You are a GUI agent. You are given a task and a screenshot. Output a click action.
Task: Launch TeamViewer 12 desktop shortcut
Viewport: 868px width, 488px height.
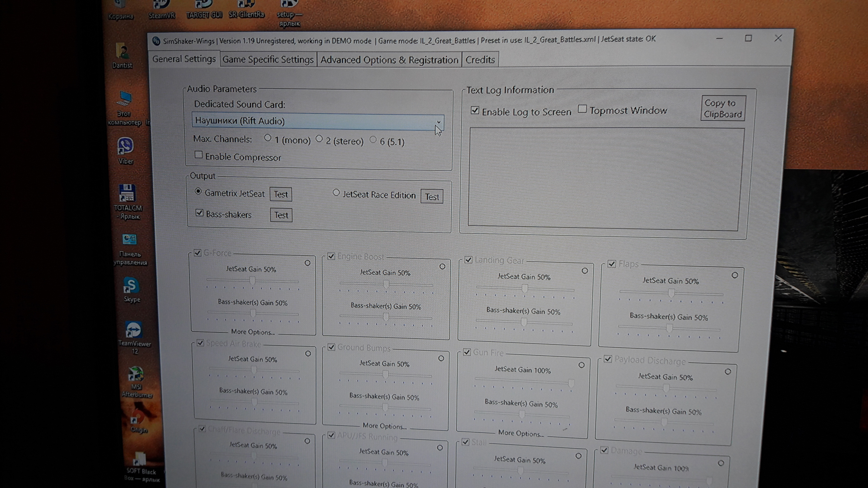pos(134,338)
